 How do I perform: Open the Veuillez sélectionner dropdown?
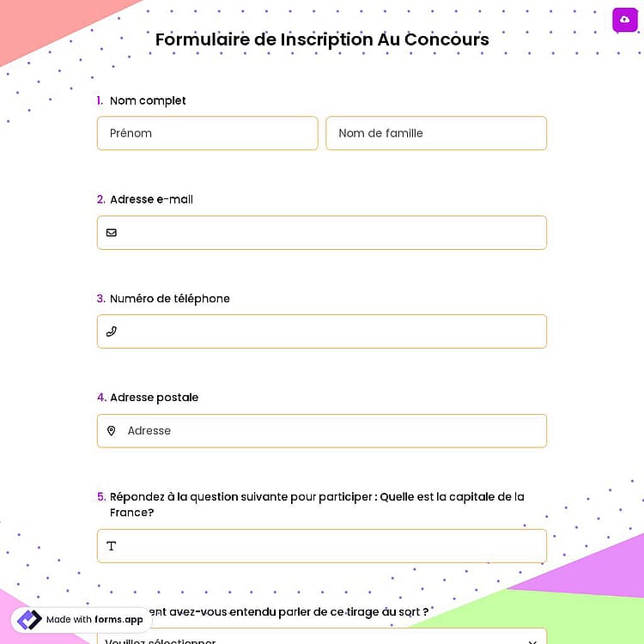point(322,636)
